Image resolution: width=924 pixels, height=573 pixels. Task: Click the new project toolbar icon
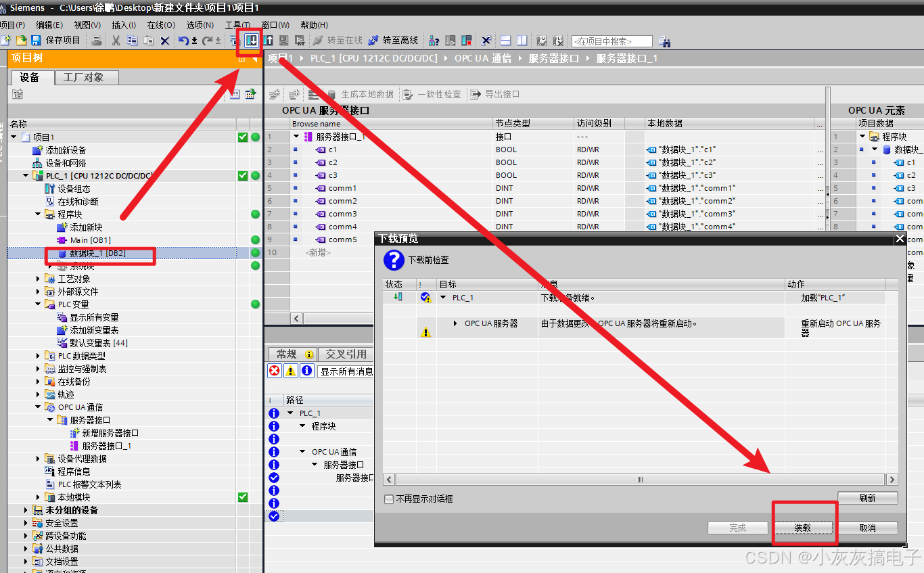point(5,41)
